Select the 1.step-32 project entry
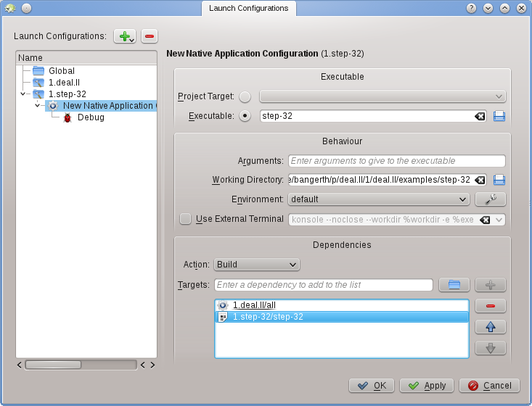The image size is (532, 406). (x=67, y=94)
